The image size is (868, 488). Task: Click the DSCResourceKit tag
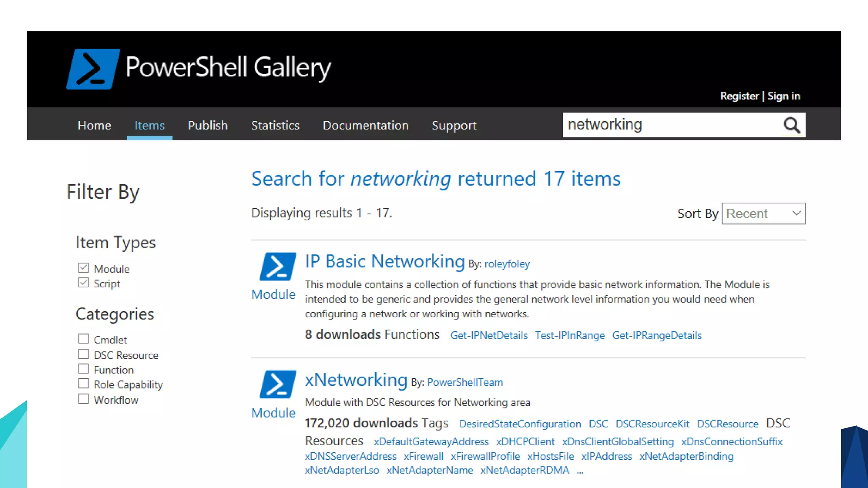(652, 424)
